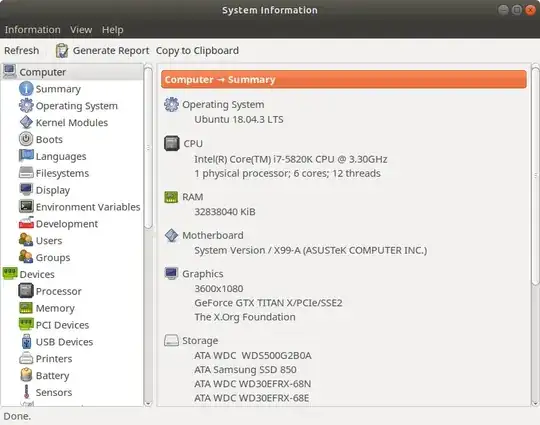Click the Environment Variables terminal icon
540x425 pixels.
[26, 206]
